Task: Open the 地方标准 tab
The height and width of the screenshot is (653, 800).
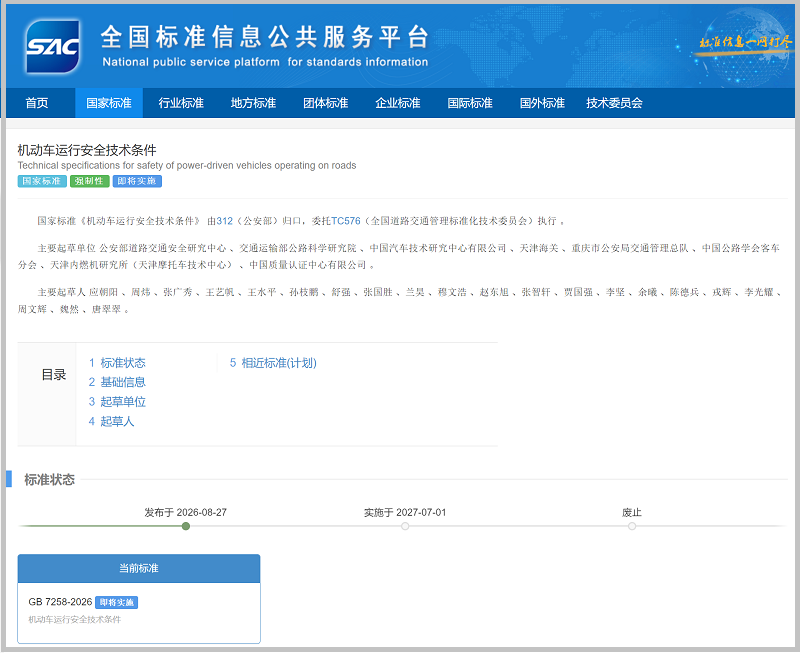Action: coord(253,103)
